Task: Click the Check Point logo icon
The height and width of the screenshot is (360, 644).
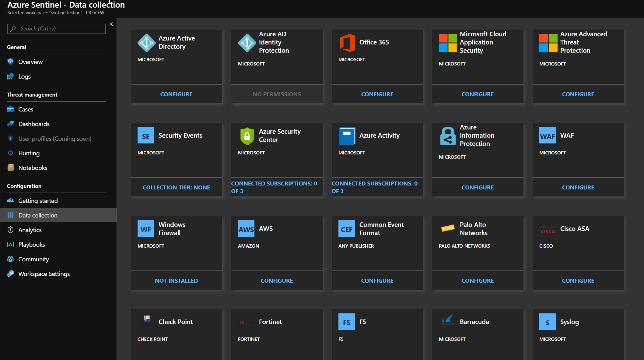Action: [x=147, y=319]
